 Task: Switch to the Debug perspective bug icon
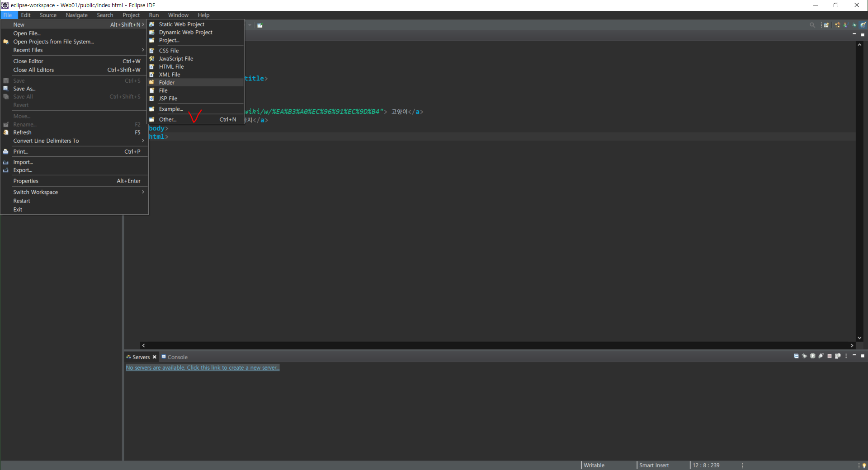point(854,25)
